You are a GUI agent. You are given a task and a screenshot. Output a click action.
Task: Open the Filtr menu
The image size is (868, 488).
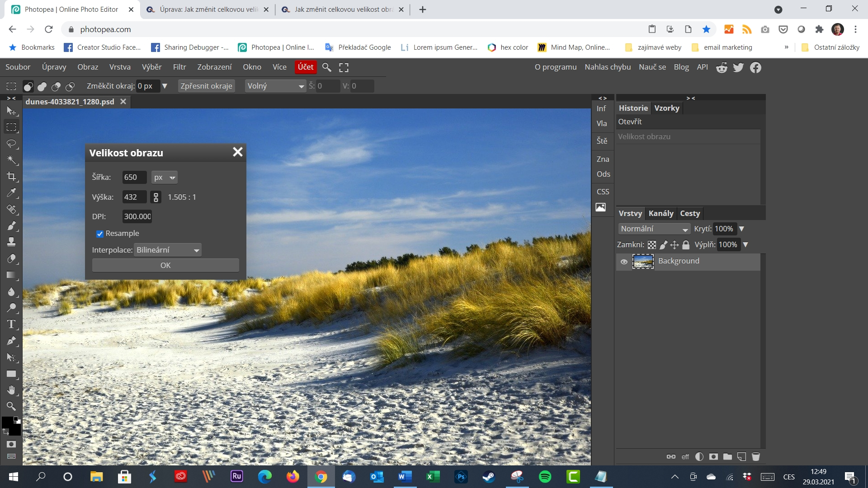tap(179, 67)
